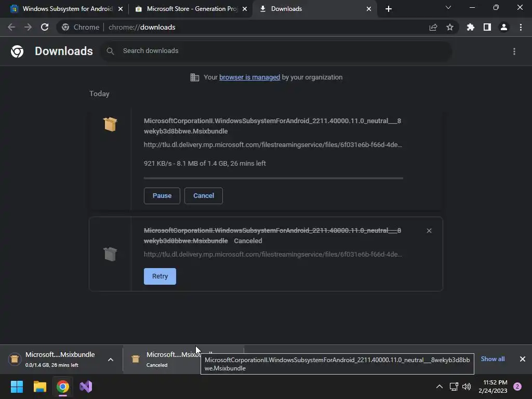532x399 pixels.
Task: Focus the Search downloads field
Action: (x=276, y=51)
